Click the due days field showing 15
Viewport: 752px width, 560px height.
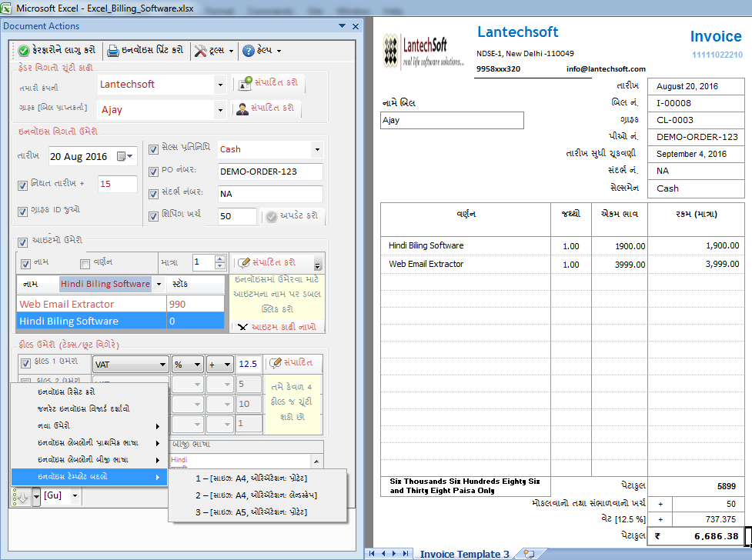pyautogui.click(x=118, y=184)
